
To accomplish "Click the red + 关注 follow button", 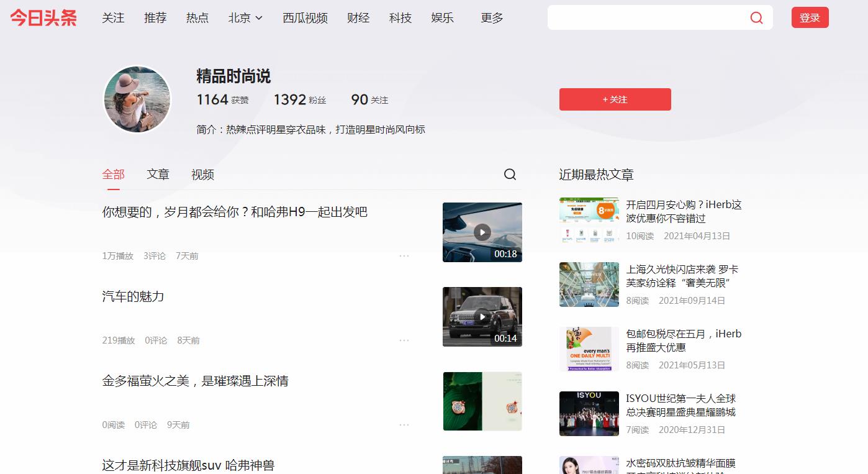I will coord(615,99).
